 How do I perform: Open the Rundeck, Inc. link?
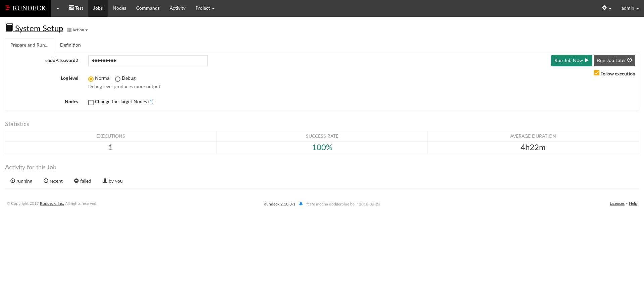coord(52,203)
